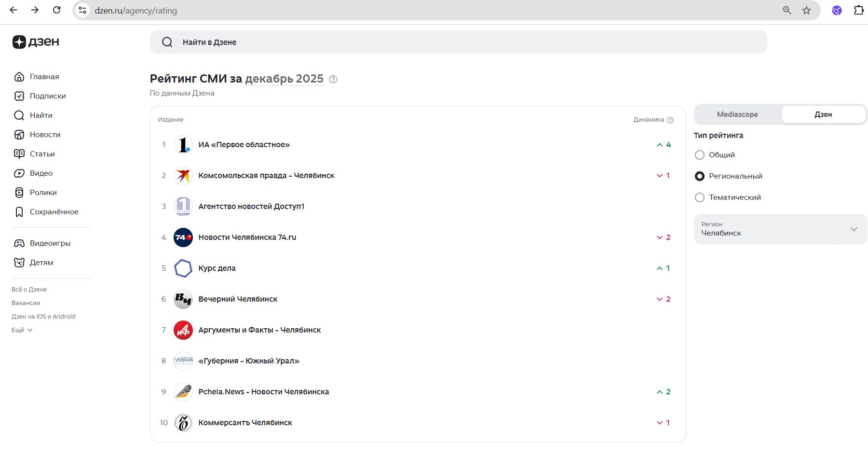The image size is (868, 460).
Task: Select the Общий rating type
Action: (x=699, y=155)
